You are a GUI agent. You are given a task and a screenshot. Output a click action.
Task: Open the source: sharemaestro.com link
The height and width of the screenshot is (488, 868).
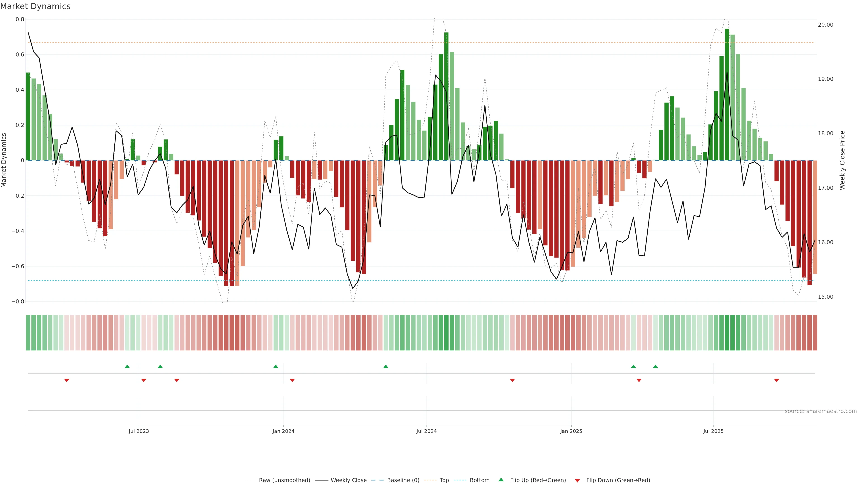click(x=821, y=411)
